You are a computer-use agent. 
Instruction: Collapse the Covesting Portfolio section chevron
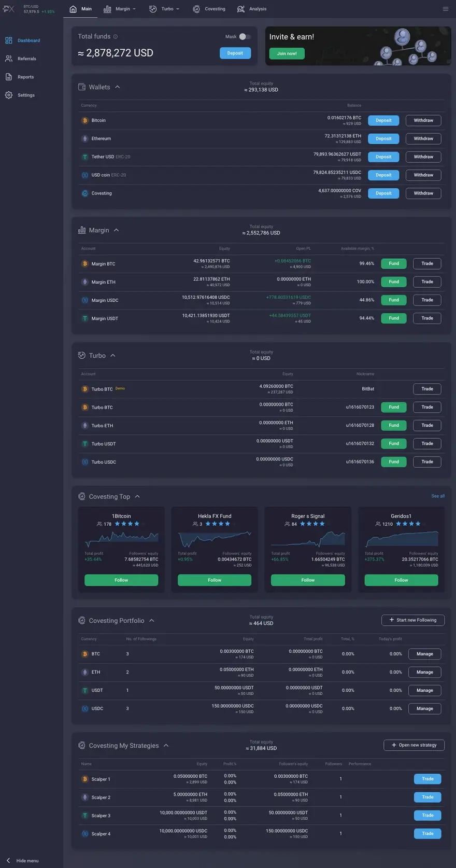pyautogui.click(x=152, y=620)
